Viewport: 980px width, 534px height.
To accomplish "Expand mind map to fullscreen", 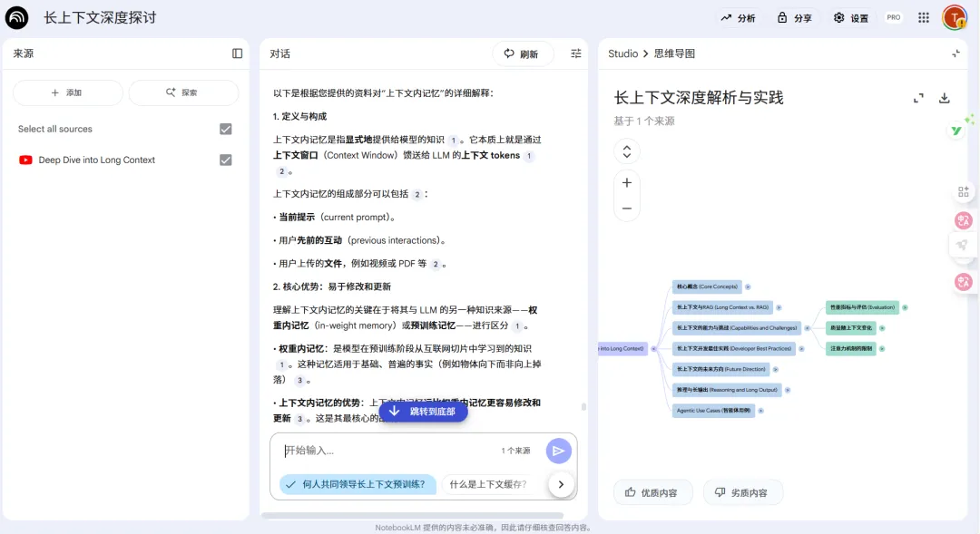I will pos(918,98).
